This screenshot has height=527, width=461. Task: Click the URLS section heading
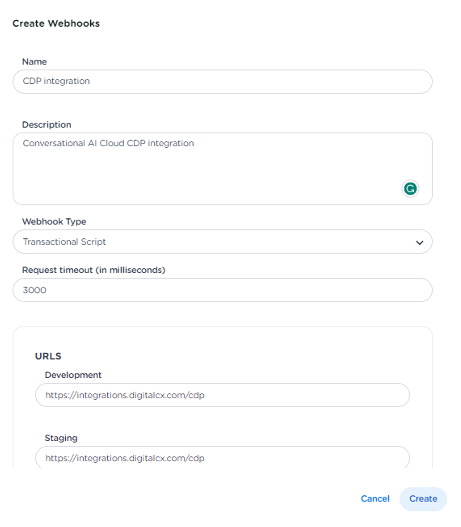coord(48,356)
